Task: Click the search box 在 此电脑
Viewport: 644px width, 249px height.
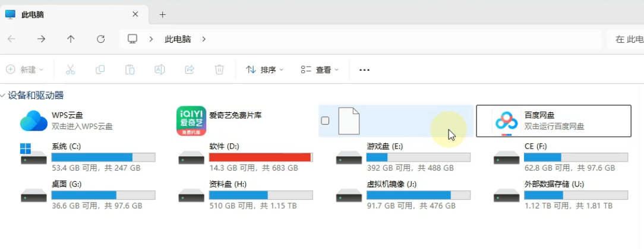Action: (x=627, y=39)
